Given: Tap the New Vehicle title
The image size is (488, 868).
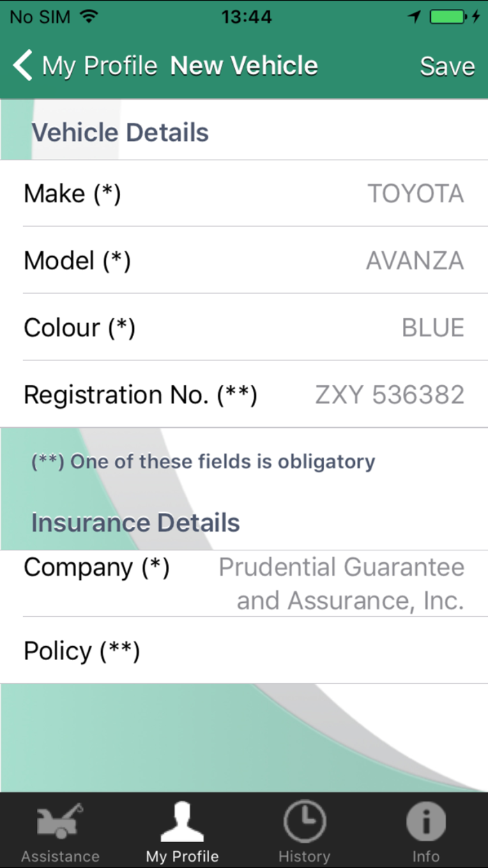Looking at the screenshot, I should (x=244, y=66).
